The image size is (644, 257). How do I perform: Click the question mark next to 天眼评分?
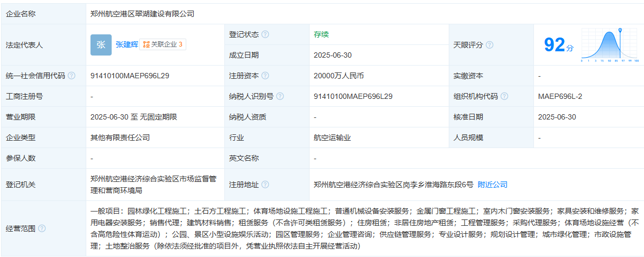coord(489,45)
